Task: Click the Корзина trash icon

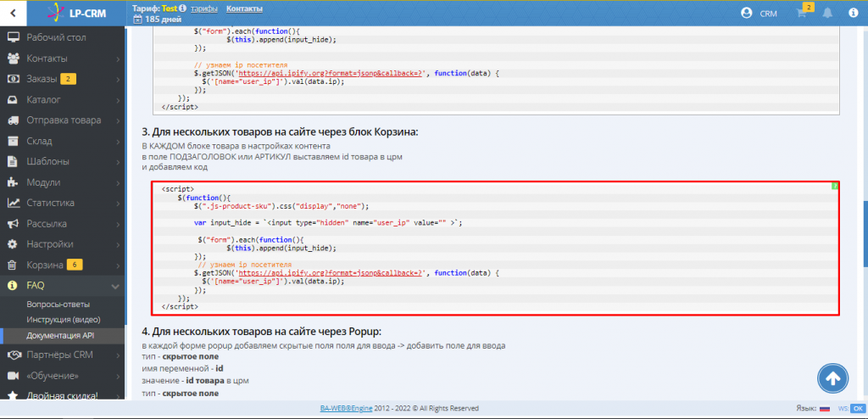Action: 14,265
